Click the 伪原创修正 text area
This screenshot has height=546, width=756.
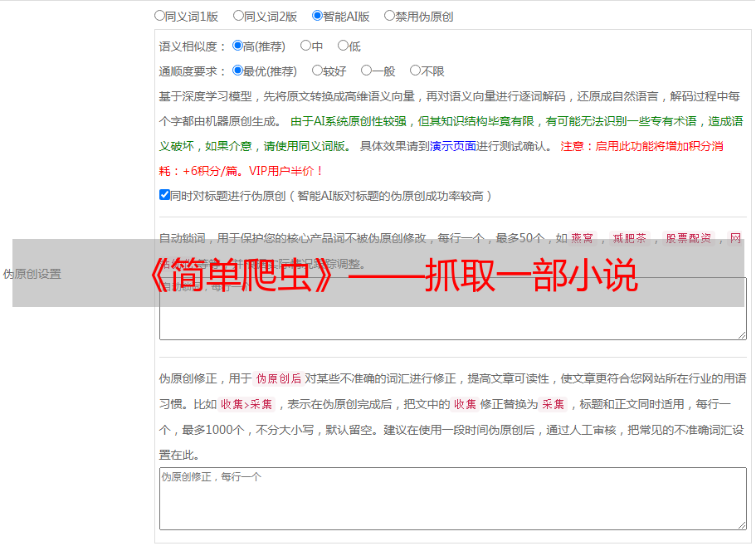(453, 499)
